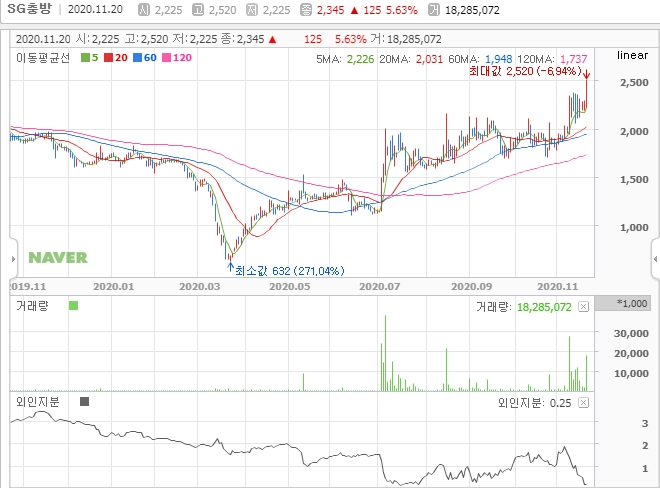The image size is (660, 488).
Task: Click the 2020.09 date axis label
Action: 471,287
